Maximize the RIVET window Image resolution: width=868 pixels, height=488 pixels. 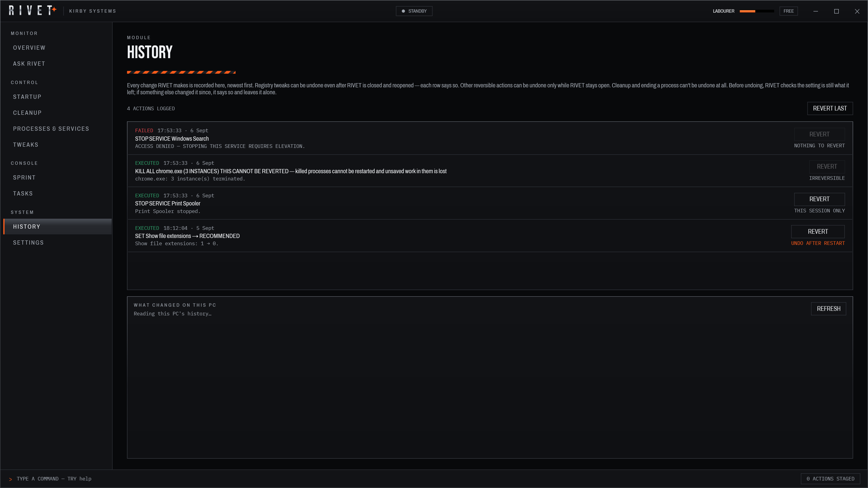[836, 11]
